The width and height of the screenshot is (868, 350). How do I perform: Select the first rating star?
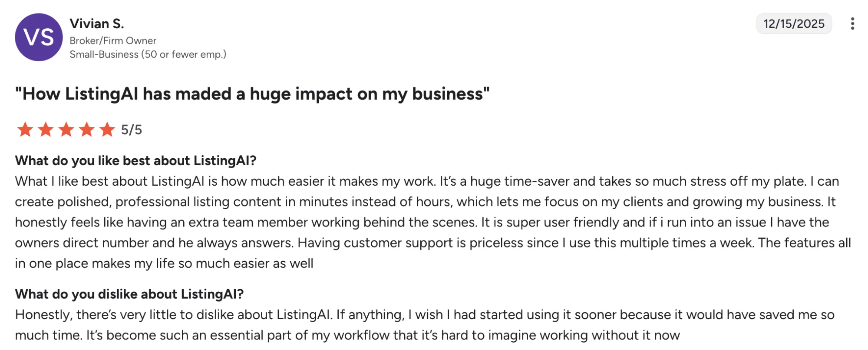pyautogui.click(x=25, y=129)
